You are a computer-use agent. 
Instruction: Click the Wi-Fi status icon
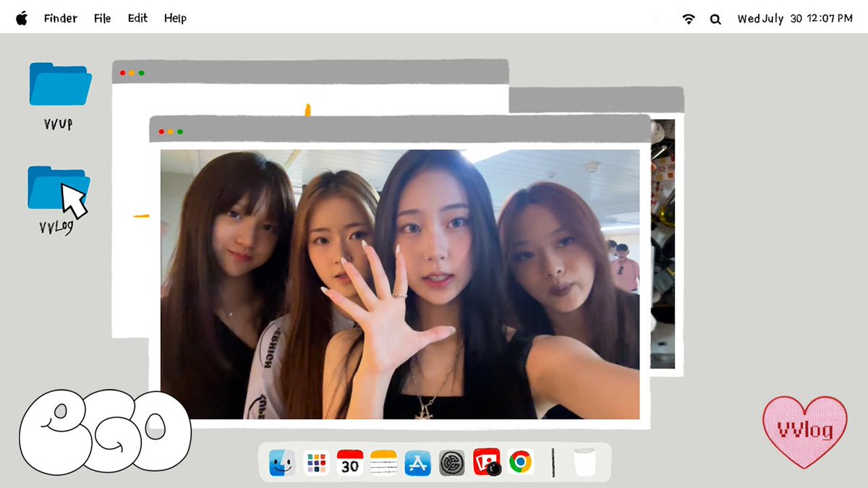[x=688, y=20]
